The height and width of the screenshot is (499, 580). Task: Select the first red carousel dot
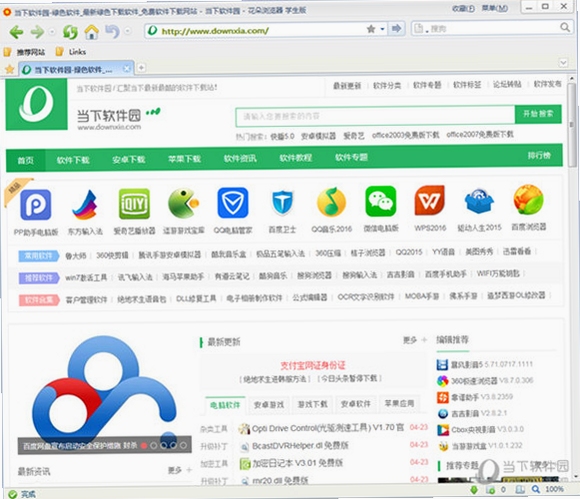coord(144,445)
